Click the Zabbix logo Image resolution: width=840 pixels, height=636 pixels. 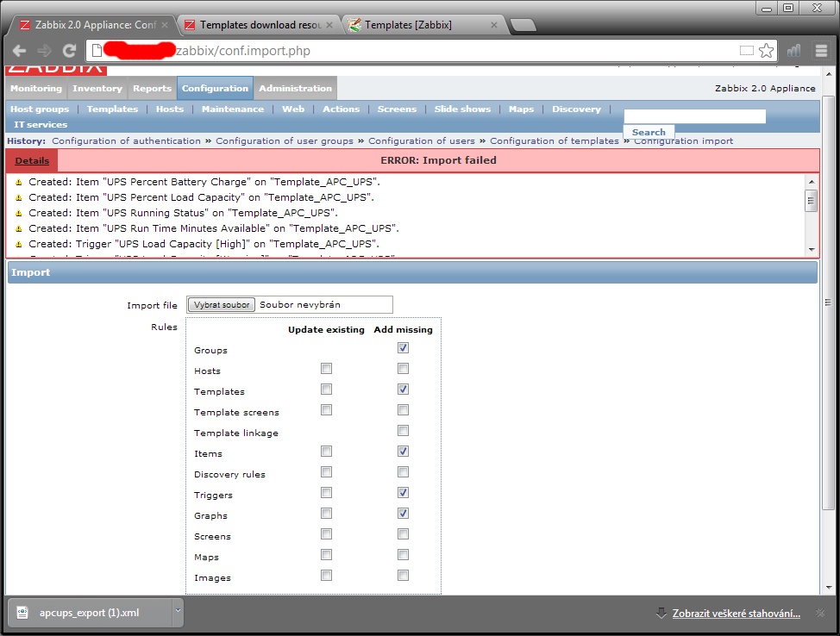point(56,70)
